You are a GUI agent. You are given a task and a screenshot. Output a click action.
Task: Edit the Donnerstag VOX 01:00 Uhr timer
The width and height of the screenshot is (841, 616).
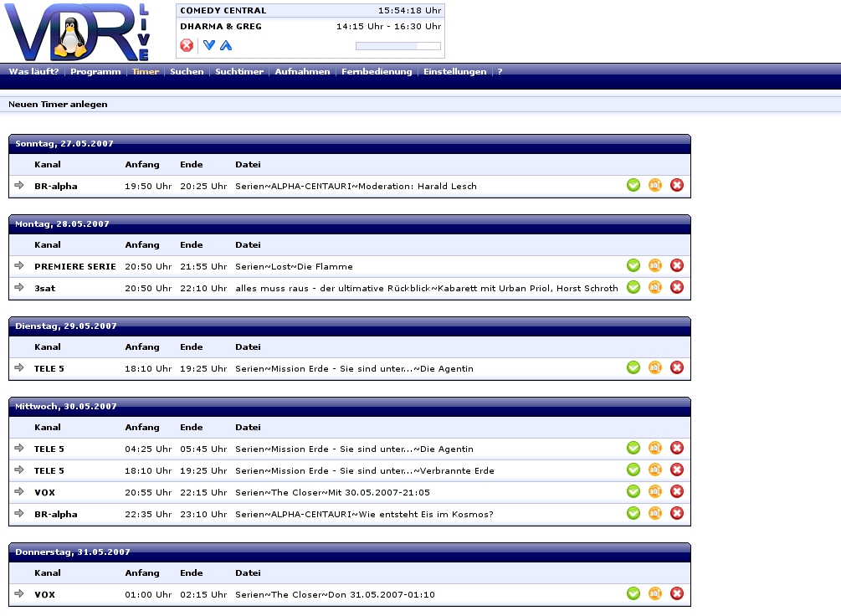point(655,593)
